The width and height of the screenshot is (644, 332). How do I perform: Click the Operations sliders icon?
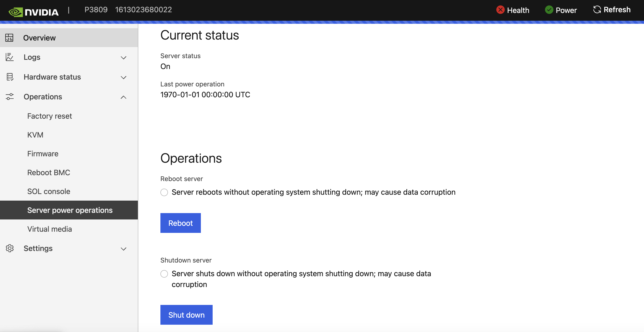point(9,97)
